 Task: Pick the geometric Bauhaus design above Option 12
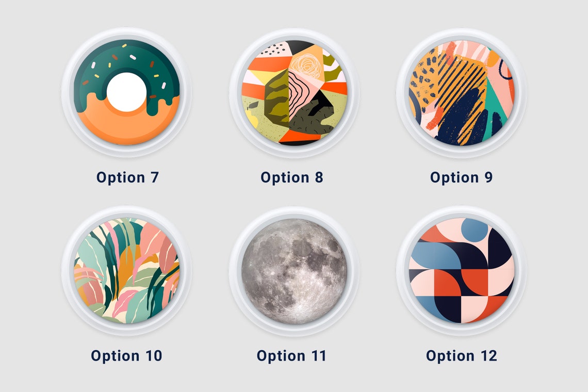[461, 270]
